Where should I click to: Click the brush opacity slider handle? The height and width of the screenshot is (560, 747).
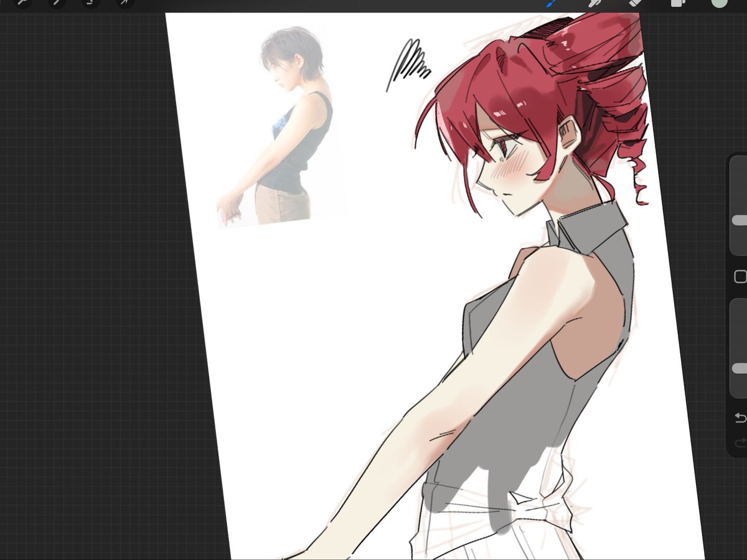pyautogui.click(x=740, y=368)
